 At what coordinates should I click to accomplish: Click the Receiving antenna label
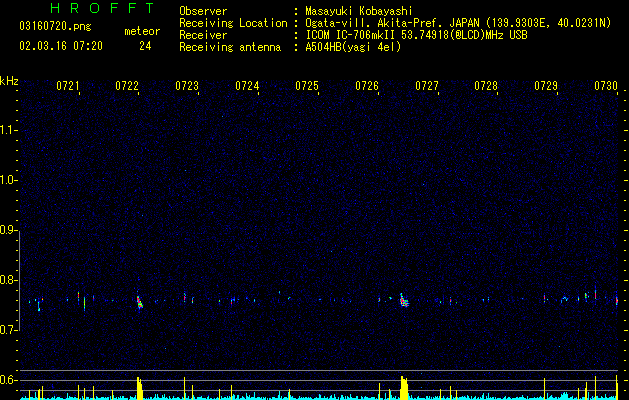(230, 47)
